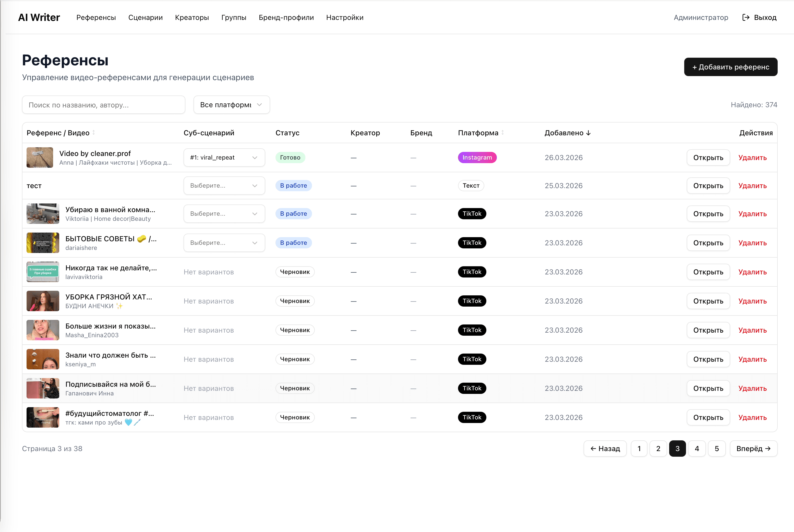Click the green Готово status badge
This screenshot has height=532, width=794.
[290, 158]
